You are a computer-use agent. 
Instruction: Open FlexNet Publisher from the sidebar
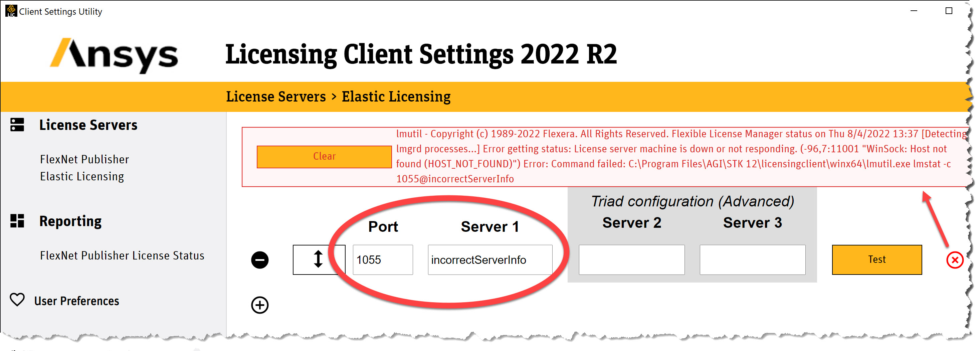pos(84,160)
